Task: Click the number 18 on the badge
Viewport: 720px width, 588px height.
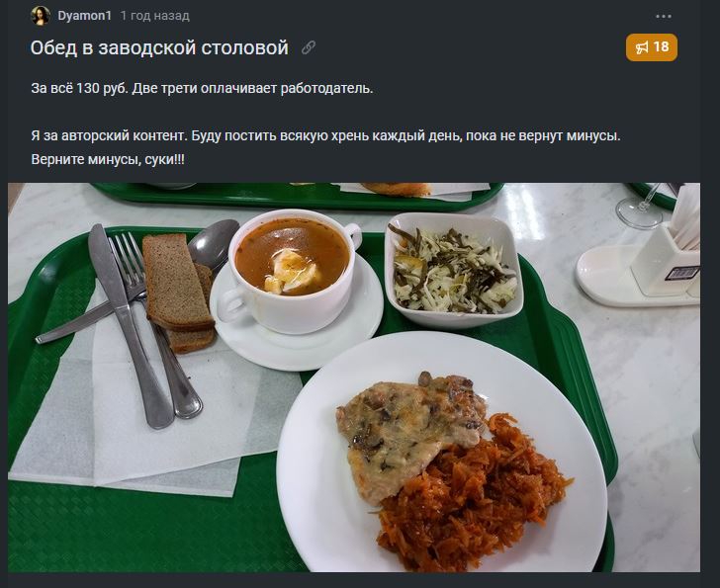Action: 661,46
